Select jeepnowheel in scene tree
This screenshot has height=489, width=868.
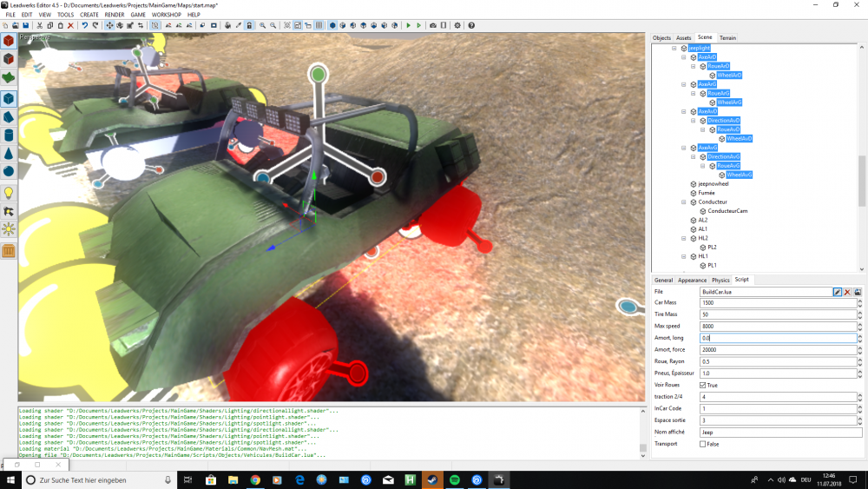(713, 184)
